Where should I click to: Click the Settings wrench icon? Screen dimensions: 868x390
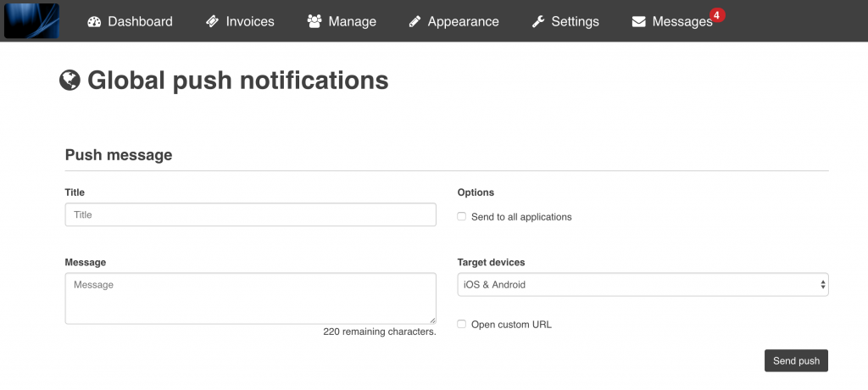point(538,22)
